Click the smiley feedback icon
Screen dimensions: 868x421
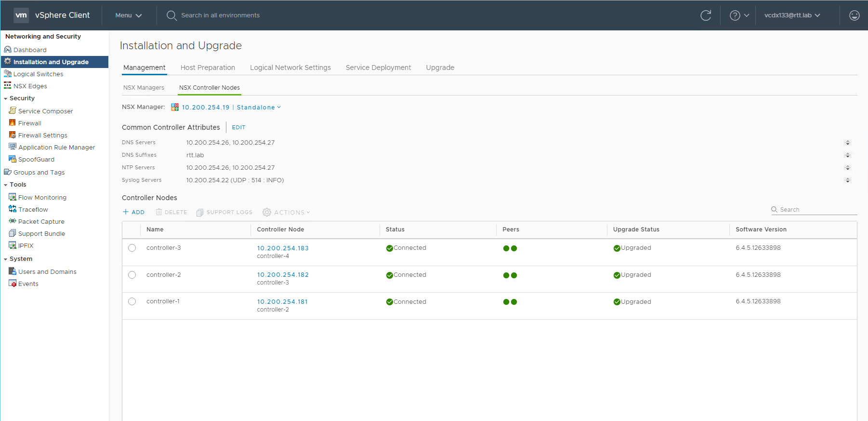854,15
